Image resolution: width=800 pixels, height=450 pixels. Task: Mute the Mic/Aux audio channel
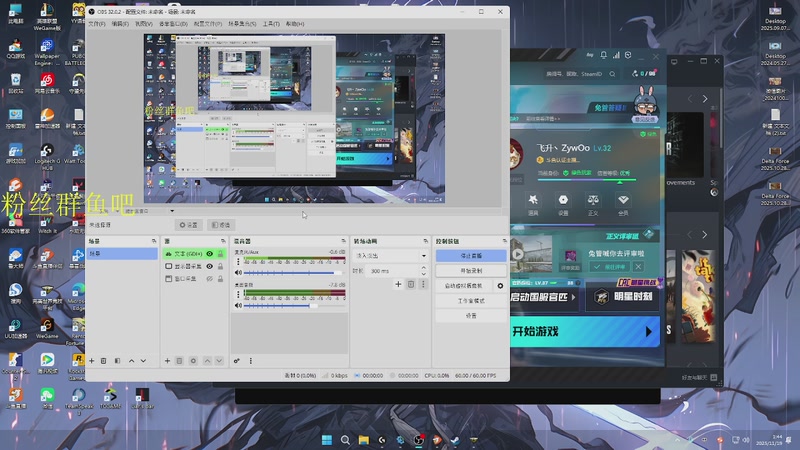[x=238, y=273]
